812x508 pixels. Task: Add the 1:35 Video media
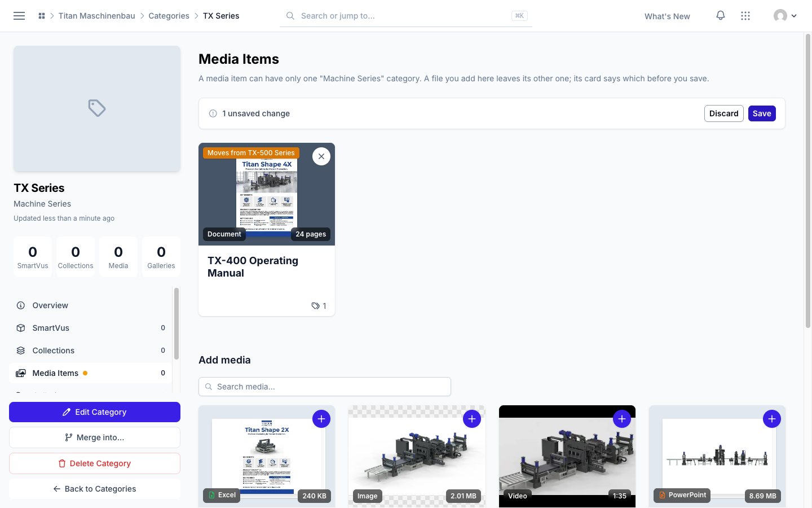(622, 419)
